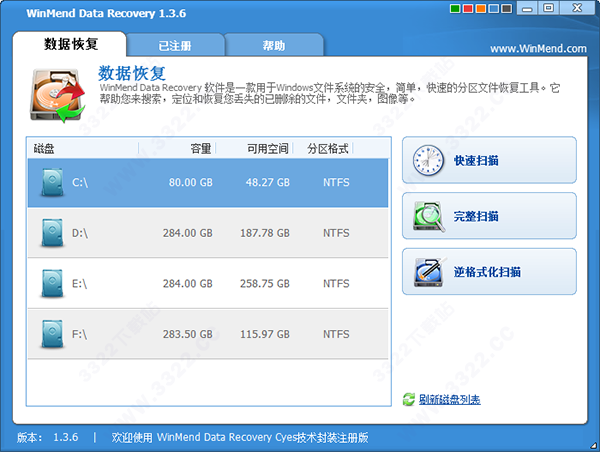The image size is (600, 452).
Task: Select the red theme color swatch
Action: (x=468, y=8)
